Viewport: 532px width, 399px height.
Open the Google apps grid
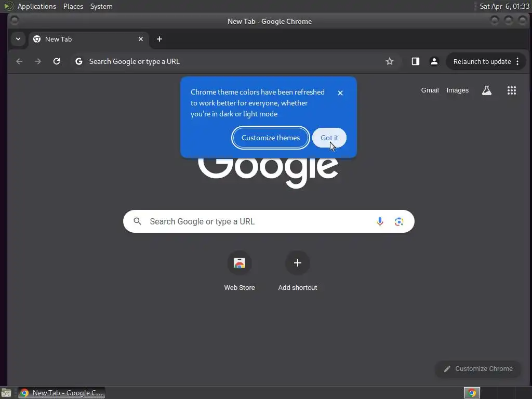(512, 90)
